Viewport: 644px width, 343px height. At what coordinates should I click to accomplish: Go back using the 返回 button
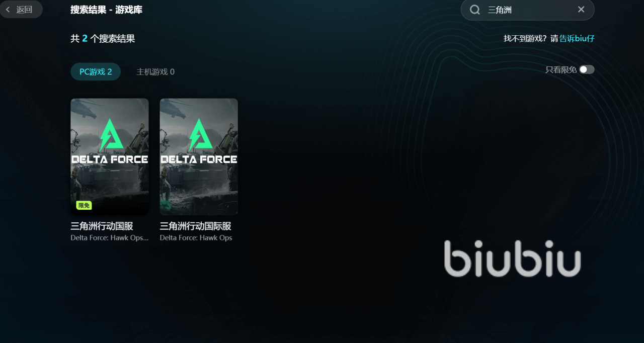coord(21,10)
